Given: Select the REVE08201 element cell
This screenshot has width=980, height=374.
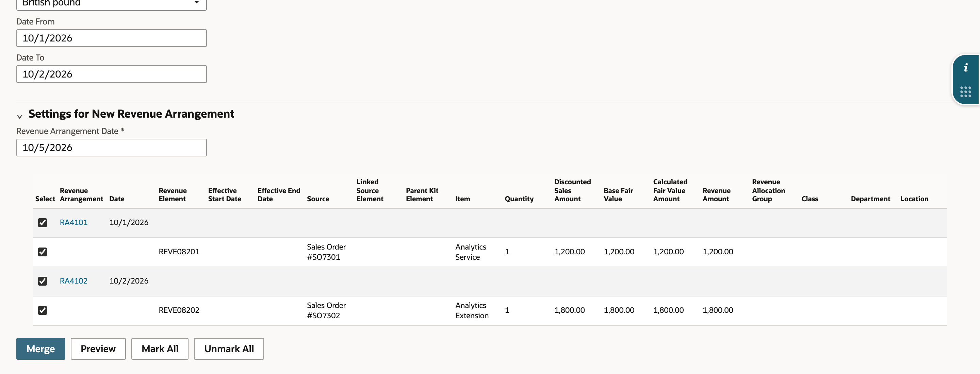Looking at the screenshot, I should 179,252.
